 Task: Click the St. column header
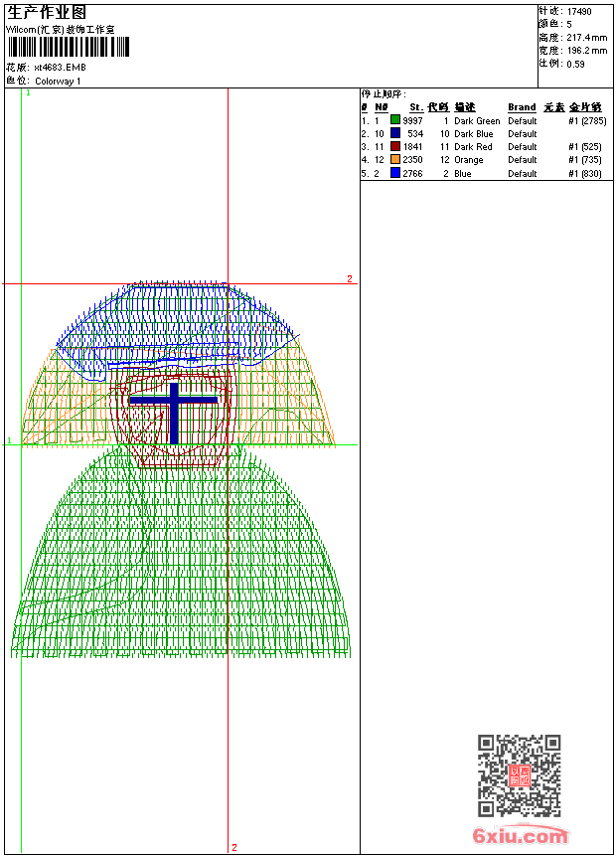416,107
